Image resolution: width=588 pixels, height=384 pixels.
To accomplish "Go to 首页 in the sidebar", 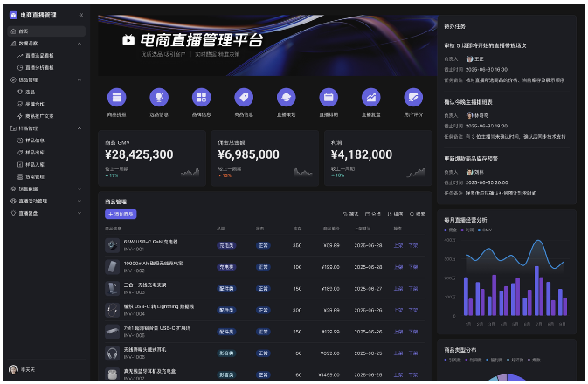I will [24, 31].
